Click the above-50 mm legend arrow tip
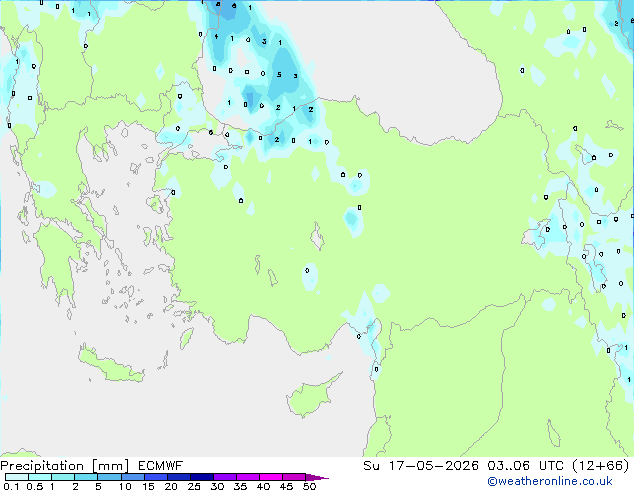 pos(317,477)
